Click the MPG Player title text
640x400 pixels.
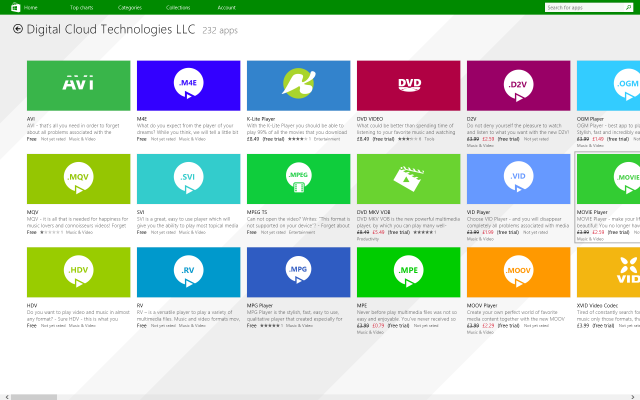pos(260,305)
